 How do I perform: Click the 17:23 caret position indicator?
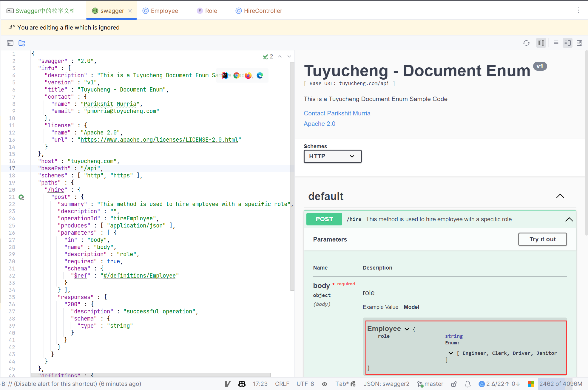[x=260, y=384]
